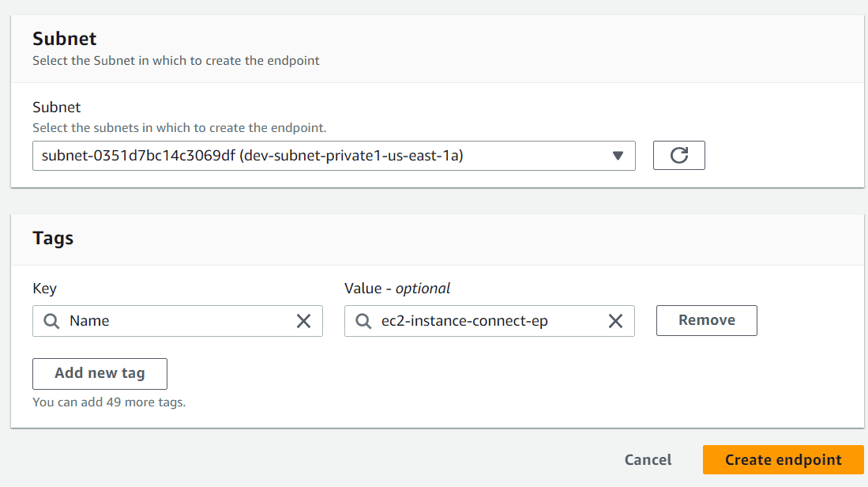Click the search icon in Value field
This screenshot has width=868, height=487.
point(363,321)
